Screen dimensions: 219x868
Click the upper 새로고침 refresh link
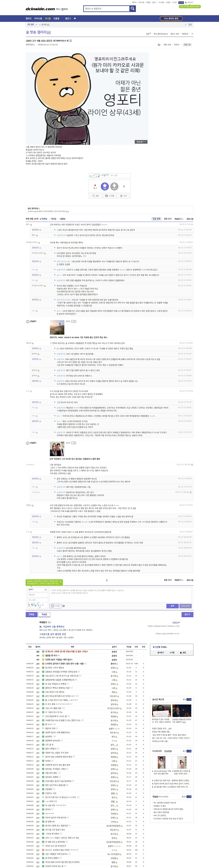[190, 219]
